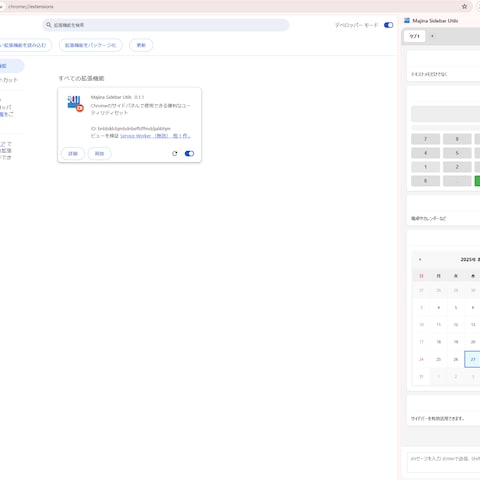Disable the Majina Sidebar Utils extension toggle
This screenshot has width=480, height=480.
click(189, 153)
